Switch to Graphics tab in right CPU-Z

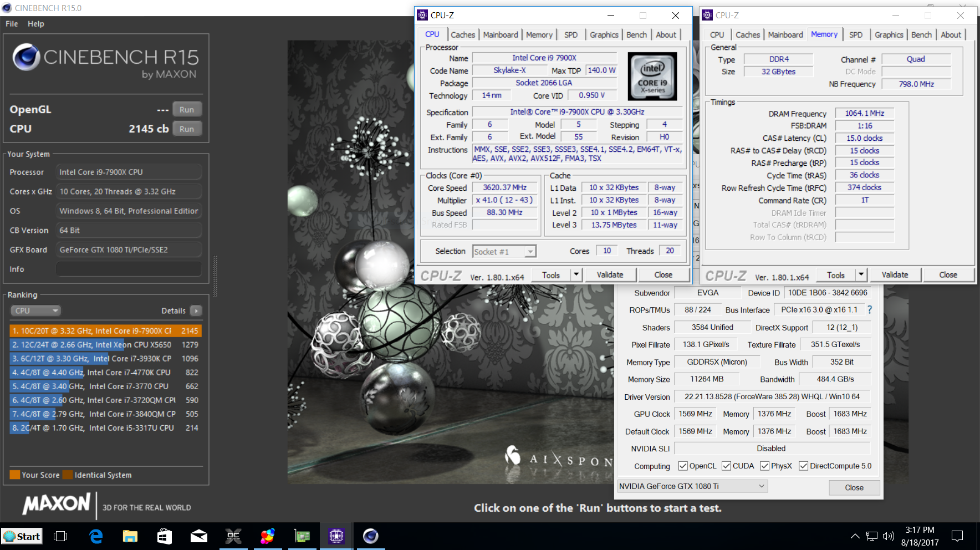pos(889,34)
